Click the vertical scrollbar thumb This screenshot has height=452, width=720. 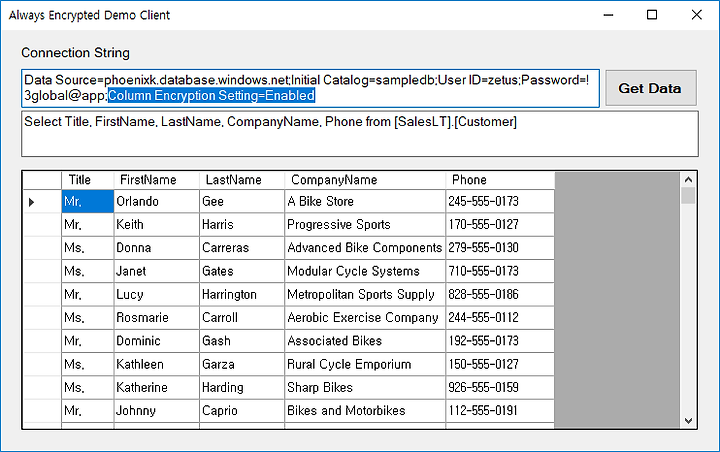click(688, 195)
